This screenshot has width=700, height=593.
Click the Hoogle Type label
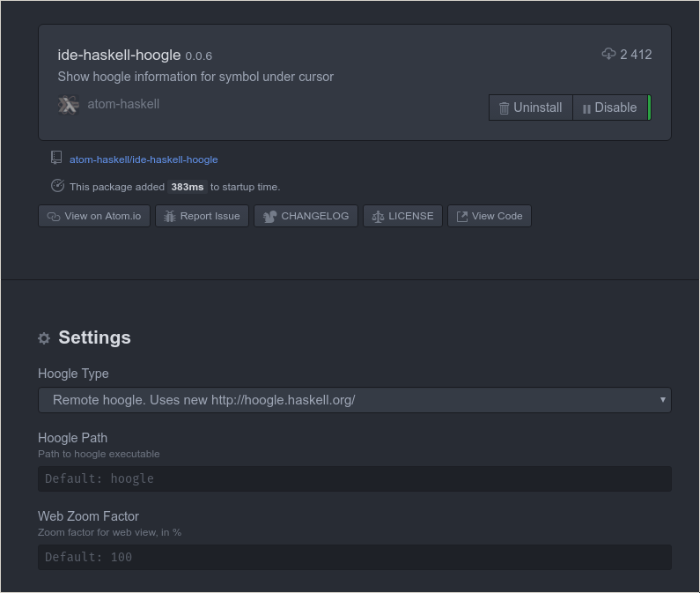point(73,374)
